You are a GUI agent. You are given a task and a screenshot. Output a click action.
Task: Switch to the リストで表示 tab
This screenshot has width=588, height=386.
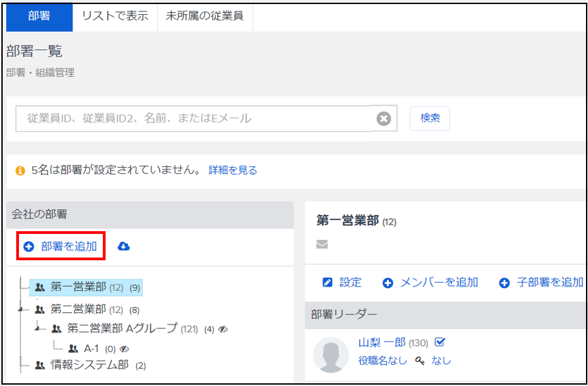tap(115, 16)
